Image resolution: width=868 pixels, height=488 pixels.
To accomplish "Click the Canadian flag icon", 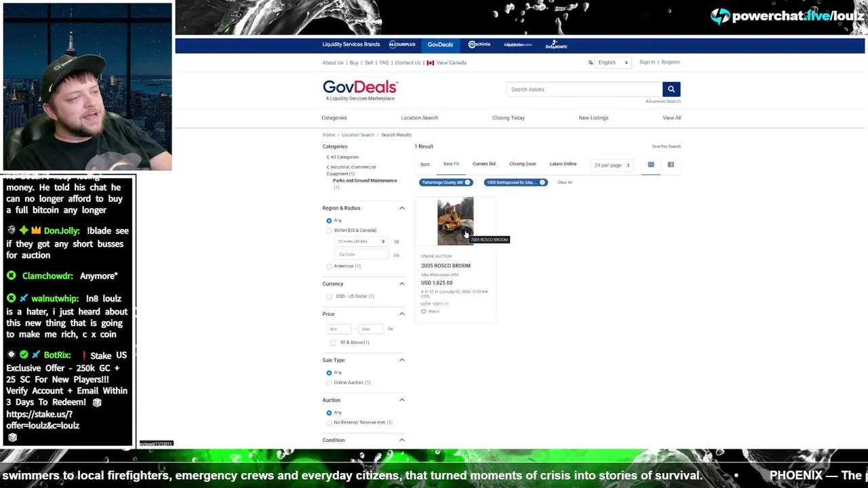I will [x=430, y=63].
